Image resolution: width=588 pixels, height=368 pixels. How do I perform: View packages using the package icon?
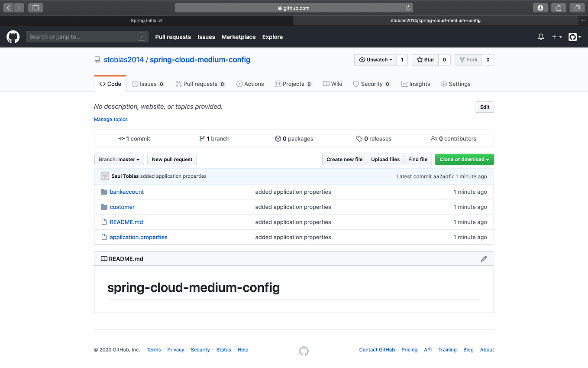point(278,138)
